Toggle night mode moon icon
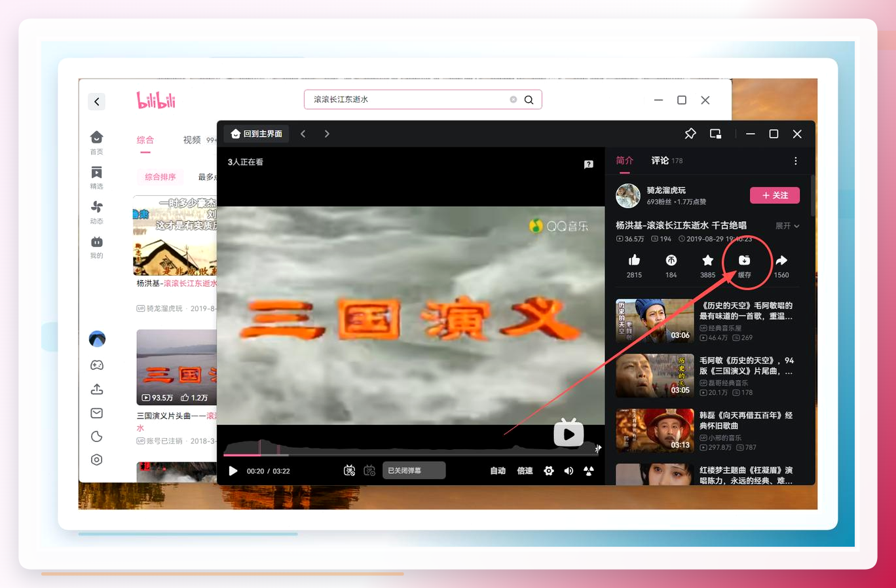This screenshot has width=896, height=588. pyautogui.click(x=97, y=436)
